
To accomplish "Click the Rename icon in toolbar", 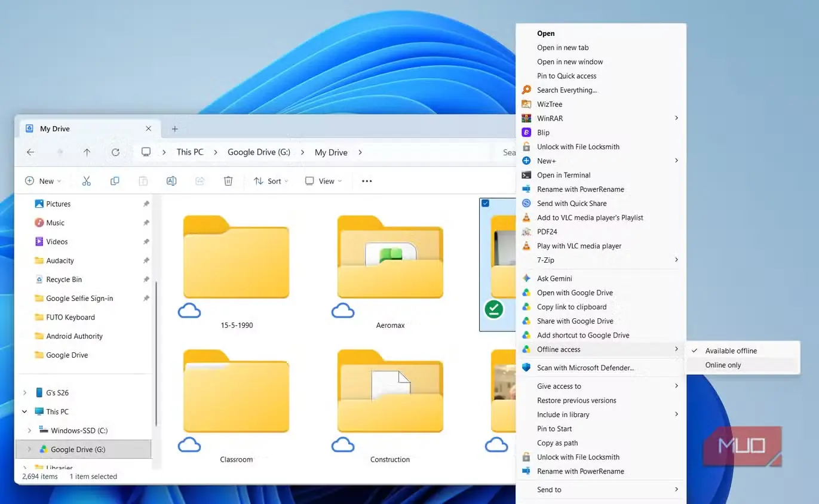I will tap(171, 181).
